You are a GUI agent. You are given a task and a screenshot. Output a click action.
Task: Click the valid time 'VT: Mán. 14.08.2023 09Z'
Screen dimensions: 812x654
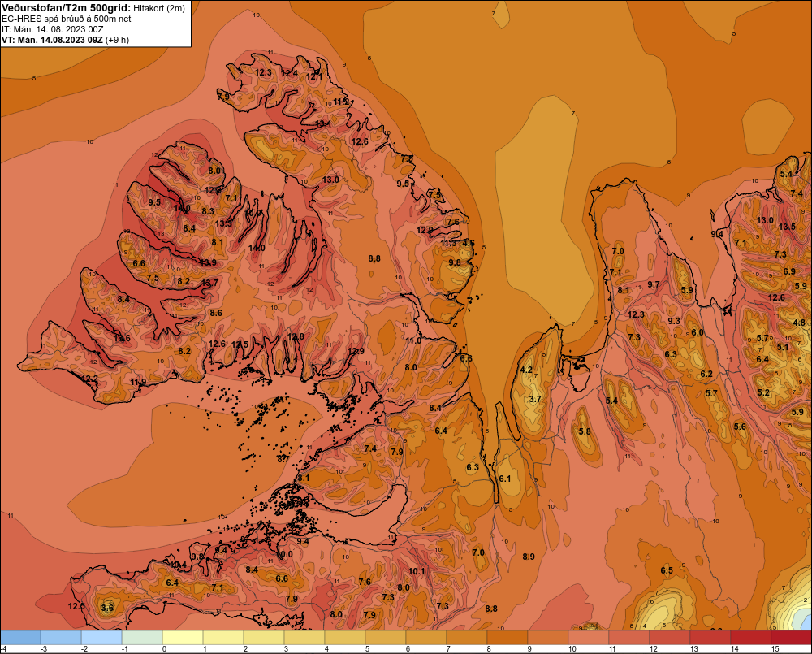pos(52,40)
